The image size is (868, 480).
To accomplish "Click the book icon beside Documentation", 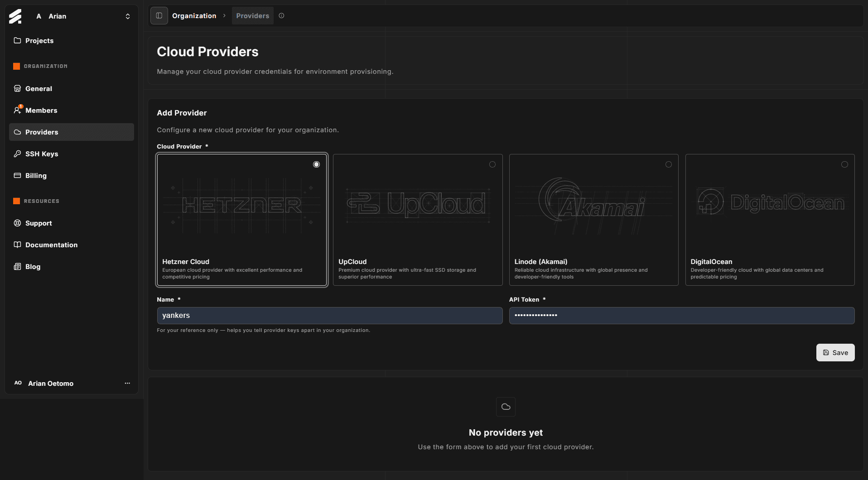I will coord(17,245).
